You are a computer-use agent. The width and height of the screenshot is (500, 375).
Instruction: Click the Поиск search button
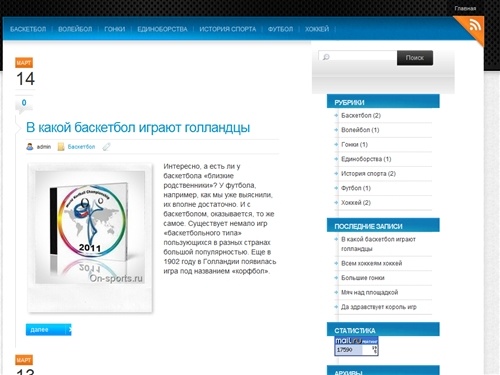(x=415, y=58)
